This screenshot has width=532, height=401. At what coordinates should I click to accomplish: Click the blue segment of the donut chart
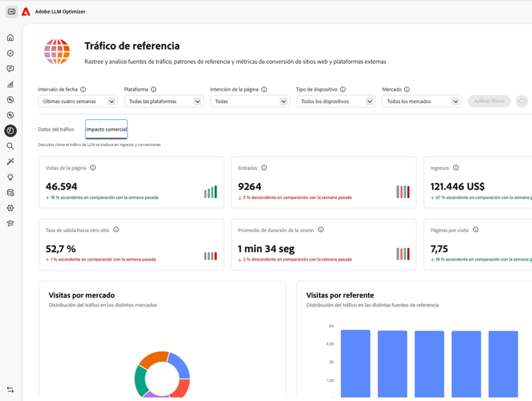coord(180,365)
